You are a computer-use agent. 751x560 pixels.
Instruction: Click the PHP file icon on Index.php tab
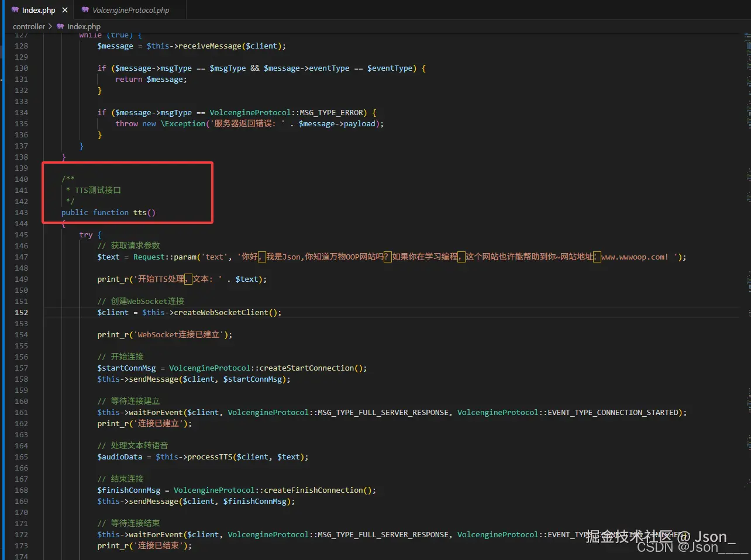click(15, 10)
